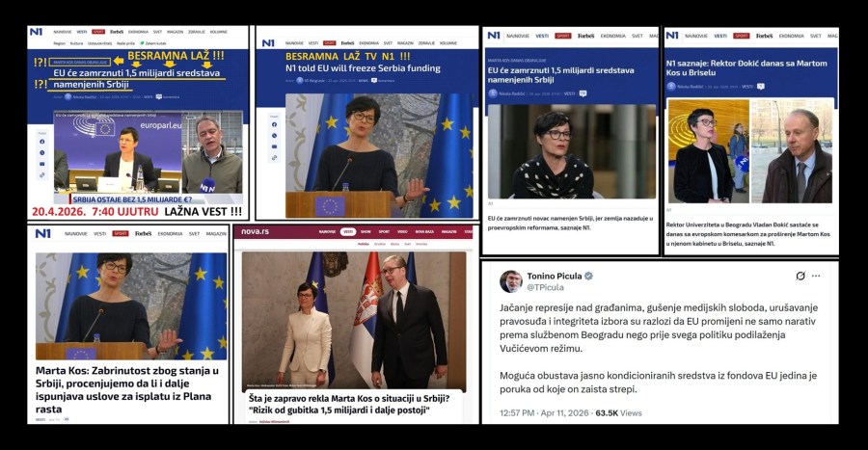Open KOLUMNE in the English N1 article menu
Viewport: 868px width, 450px height.
click(448, 43)
